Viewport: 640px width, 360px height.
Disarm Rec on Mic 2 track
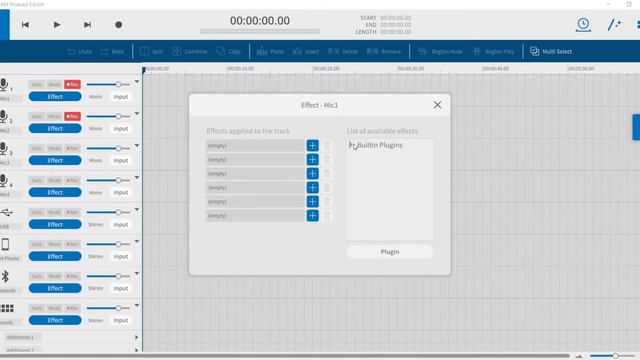[x=72, y=116]
